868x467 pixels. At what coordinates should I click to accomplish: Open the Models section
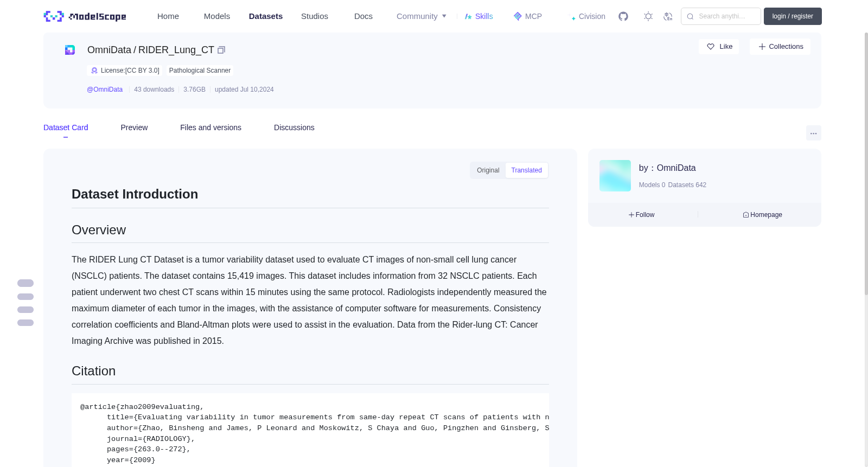point(217,16)
